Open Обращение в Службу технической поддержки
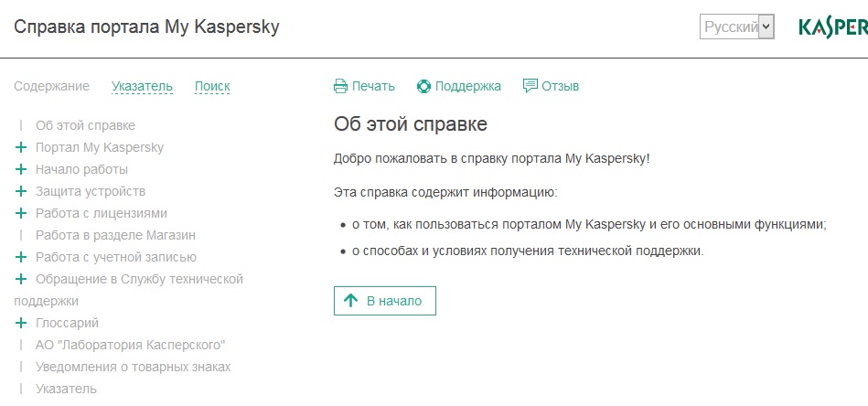 [x=139, y=279]
